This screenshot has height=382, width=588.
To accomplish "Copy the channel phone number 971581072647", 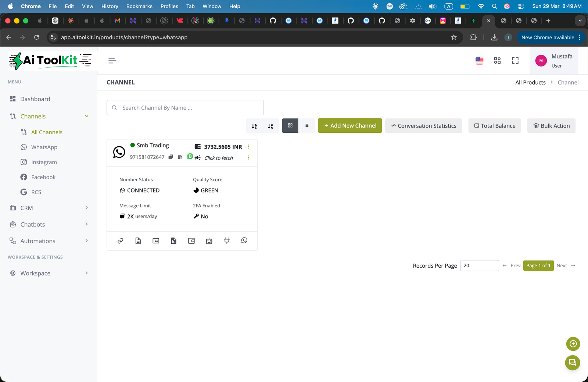I will click(171, 157).
